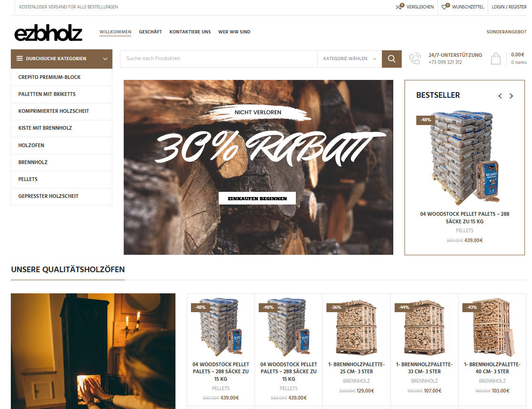Click the wishlist heart icon
This screenshot has width=532, height=409.
click(445, 7)
